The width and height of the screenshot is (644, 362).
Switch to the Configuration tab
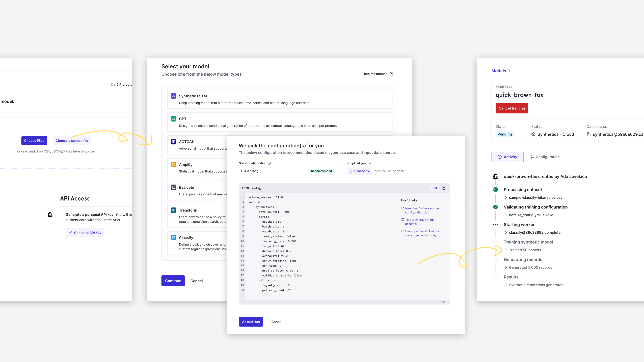click(545, 157)
